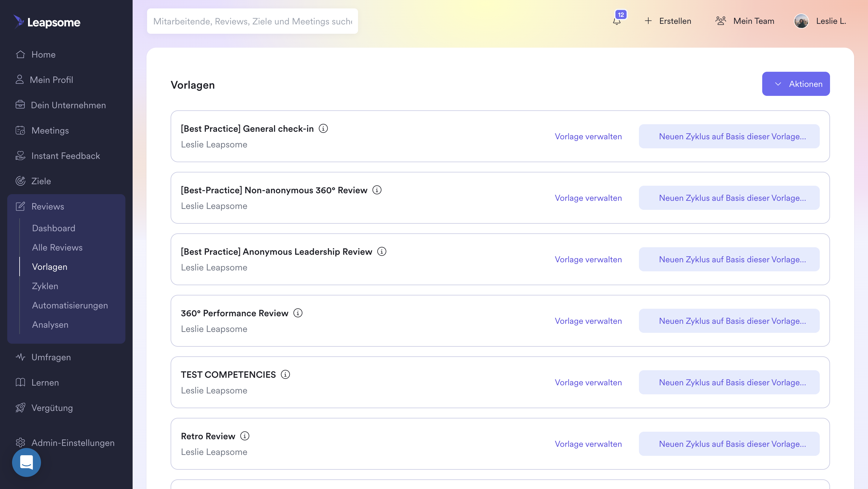Focus the search field for Mitarbeitende, Reviews

252,21
